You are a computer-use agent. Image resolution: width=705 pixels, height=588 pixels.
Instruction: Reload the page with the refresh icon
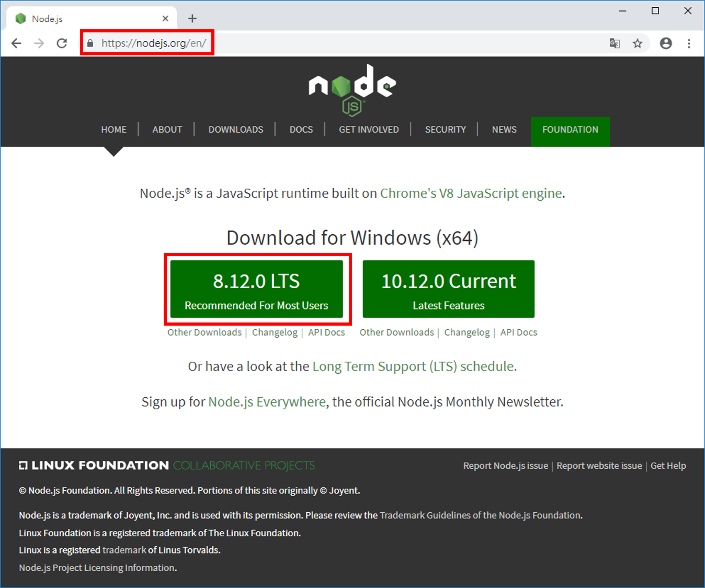click(62, 43)
